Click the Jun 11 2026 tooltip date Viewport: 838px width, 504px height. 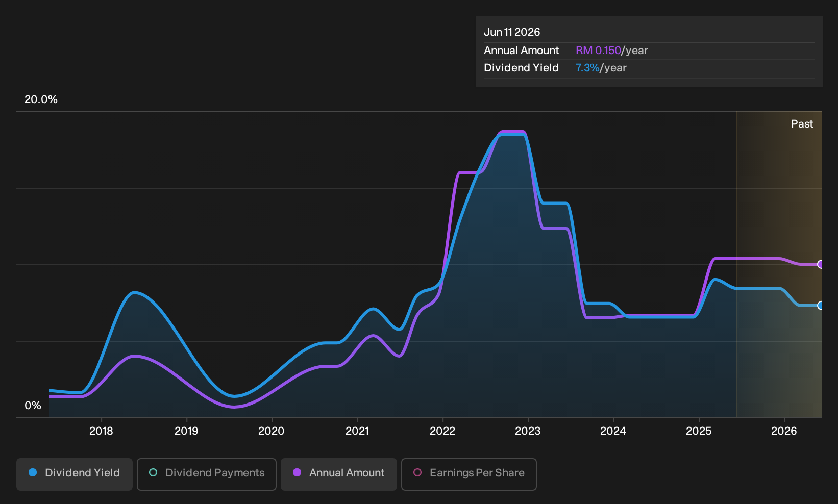pos(512,32)
